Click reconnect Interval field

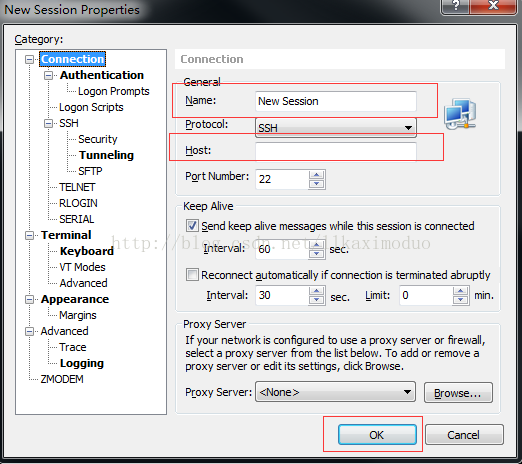(x=282, y=295)
